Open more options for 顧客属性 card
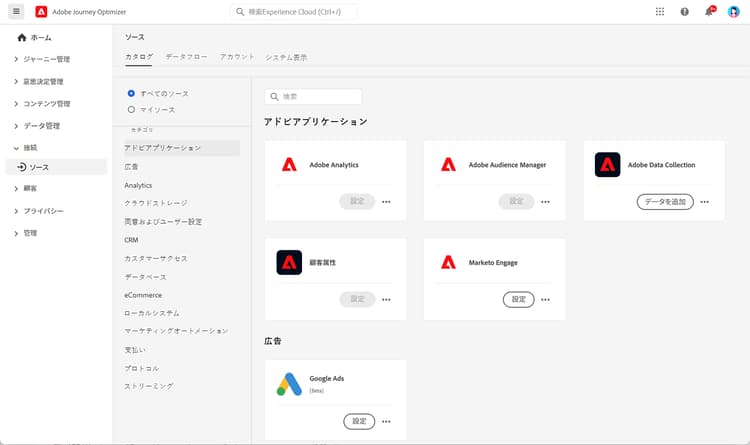Image resolution: width=750 pixels, height=445 pixels. tap(386, 300)
